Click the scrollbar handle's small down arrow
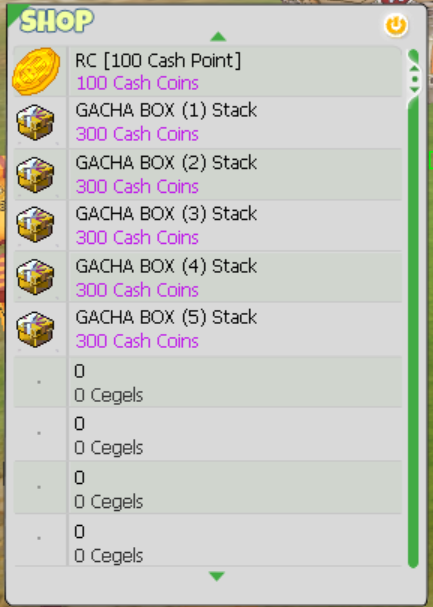This screenshot has height=607, width=433. point(414,89)
